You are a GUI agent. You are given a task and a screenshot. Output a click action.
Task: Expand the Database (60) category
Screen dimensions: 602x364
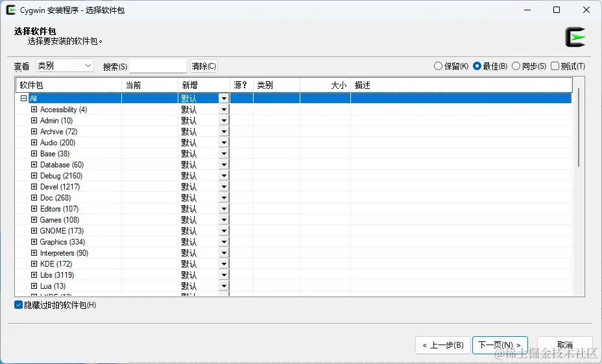[x=34, y=164]
